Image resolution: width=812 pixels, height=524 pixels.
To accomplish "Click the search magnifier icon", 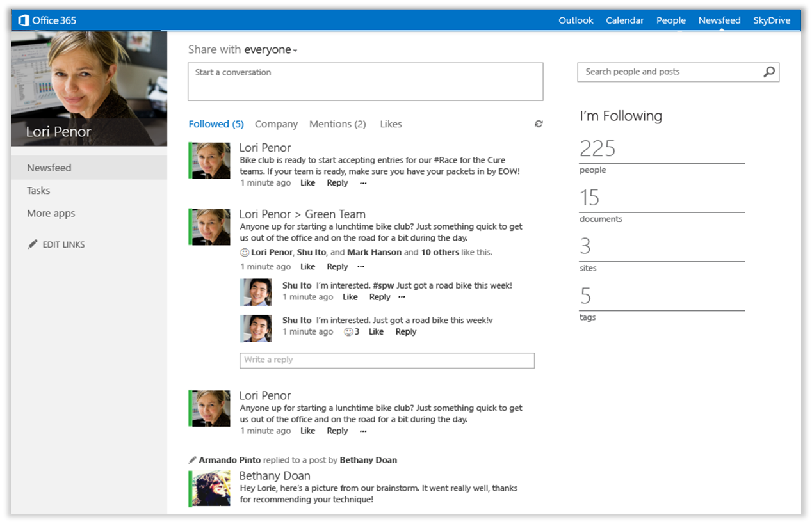I will coord(769,72).
